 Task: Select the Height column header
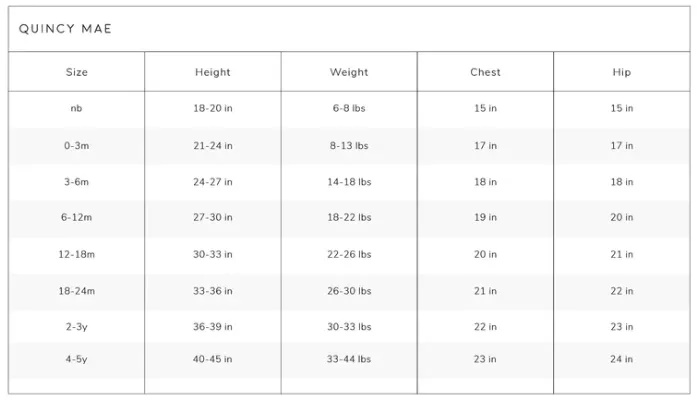click(x=212, y=72)
